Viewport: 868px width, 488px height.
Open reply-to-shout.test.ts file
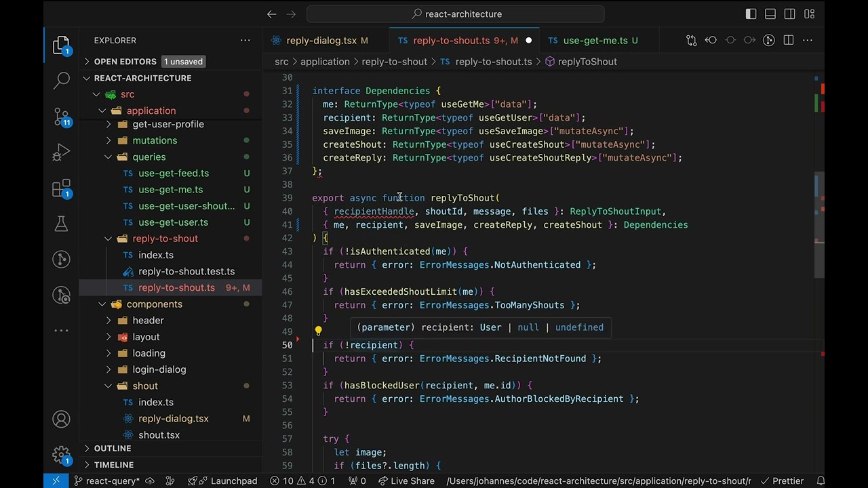pos(186,271)
